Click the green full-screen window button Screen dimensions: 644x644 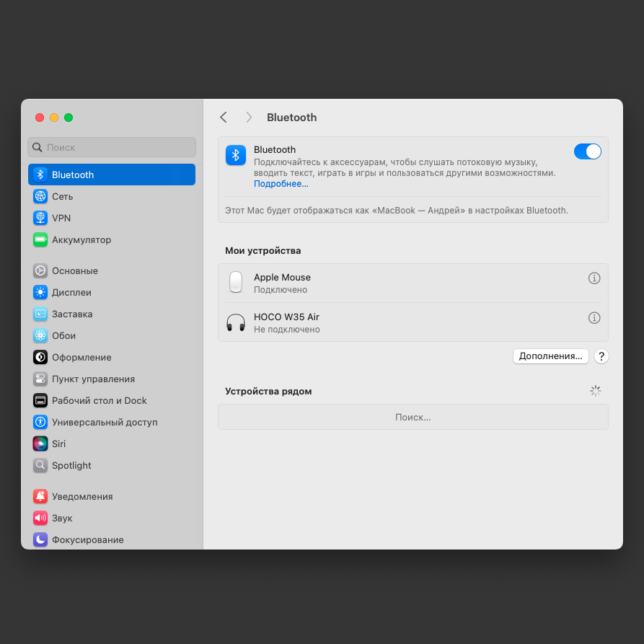(69, 118)
